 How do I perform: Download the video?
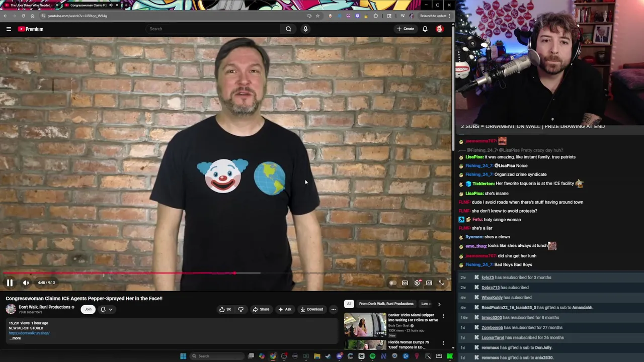pyautogui.click(x=311, y=309)
